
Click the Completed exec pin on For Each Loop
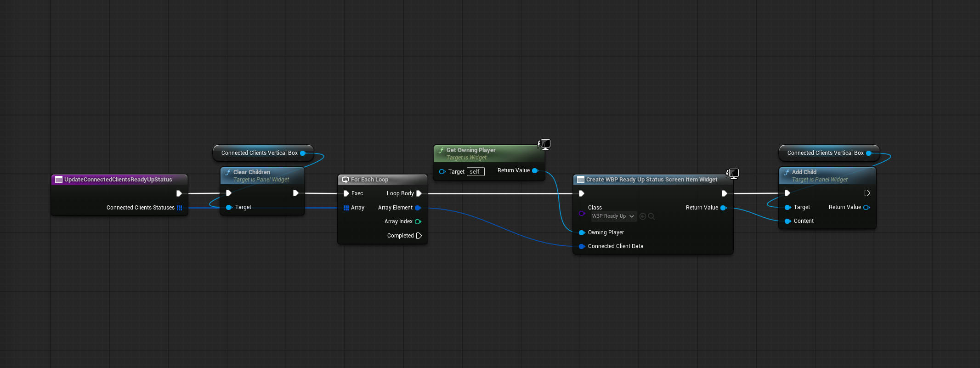point(419,236)
